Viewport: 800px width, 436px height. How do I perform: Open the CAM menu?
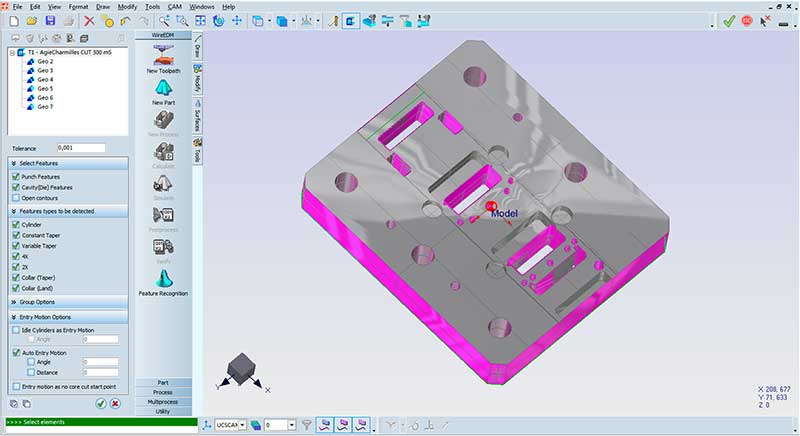174,6
